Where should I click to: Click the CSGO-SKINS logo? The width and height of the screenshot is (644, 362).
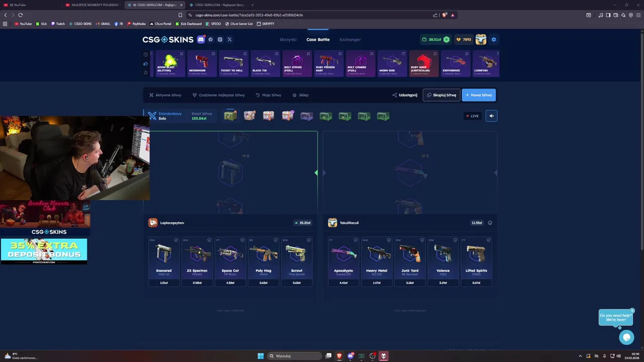[168, 39]
